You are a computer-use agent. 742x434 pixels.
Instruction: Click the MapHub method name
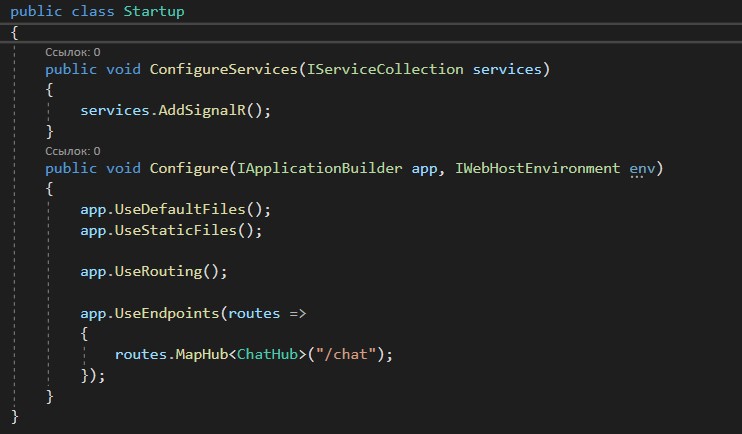202,354
